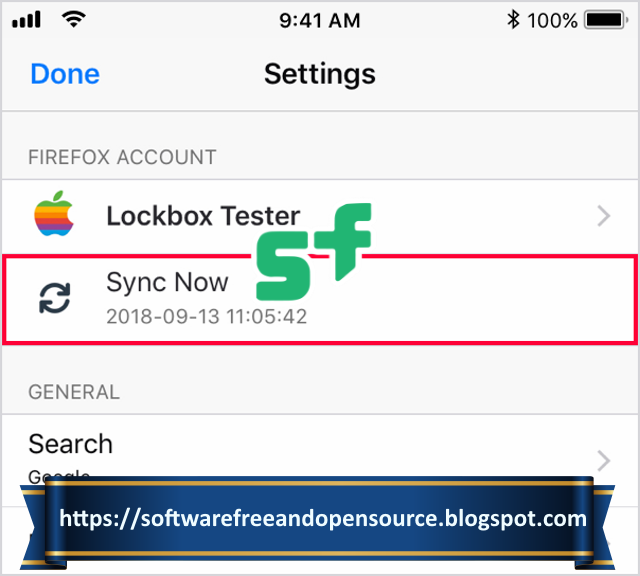The width and height of the screenshot is (640, 576).
Task: Click the Settings title in header
Action: (x=320, y=74)
